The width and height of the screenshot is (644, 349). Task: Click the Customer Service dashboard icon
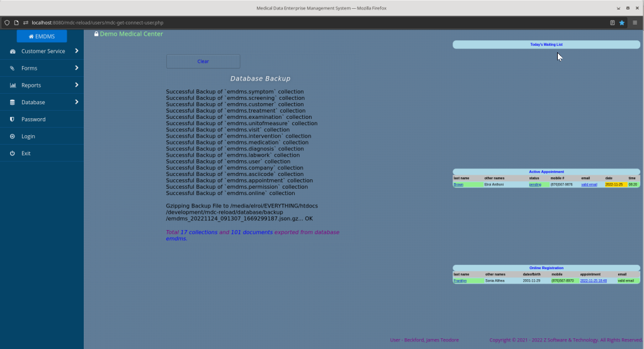tap(13, 52)
